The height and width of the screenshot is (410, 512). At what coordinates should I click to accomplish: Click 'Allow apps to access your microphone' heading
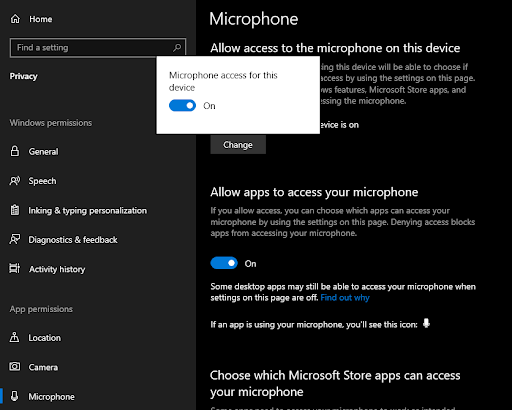[314, 192]
